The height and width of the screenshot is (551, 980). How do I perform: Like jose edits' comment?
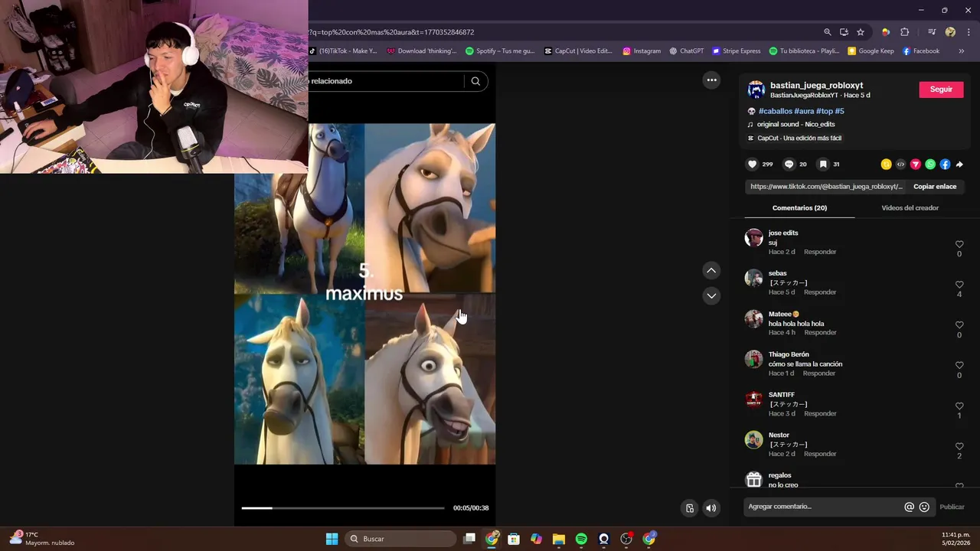pyautogui.click(x=959, y=244)
